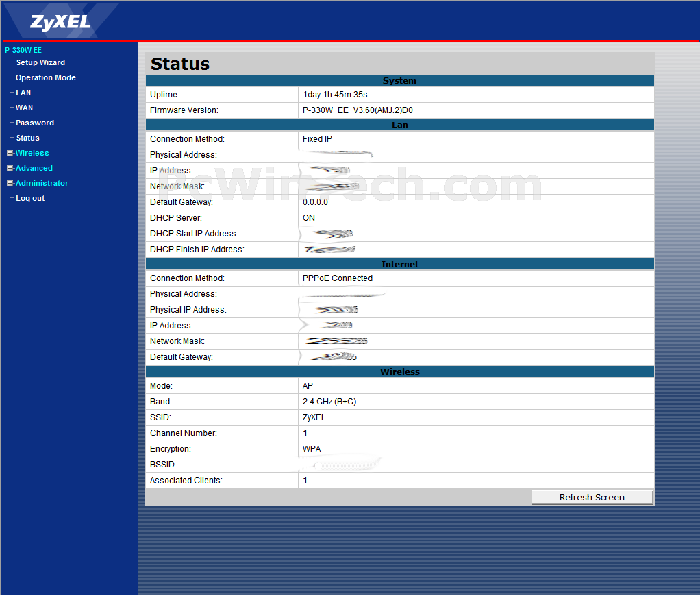Expand the Advanced tree node

click(10, 169)
